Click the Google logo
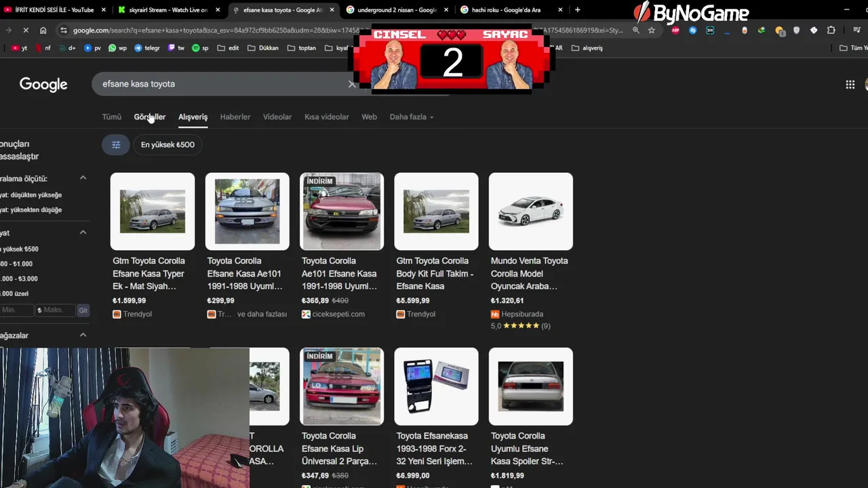The height and width of the screenshot is (488, 868). pyautogui.click(x=43, y=84)
